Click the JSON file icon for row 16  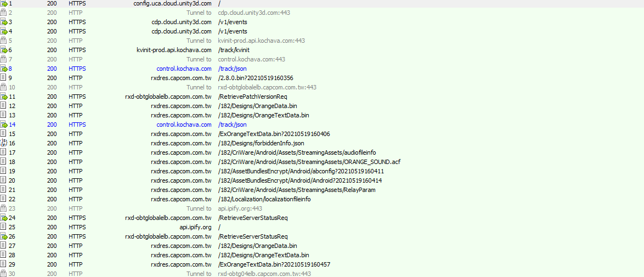tap(4, 143)
